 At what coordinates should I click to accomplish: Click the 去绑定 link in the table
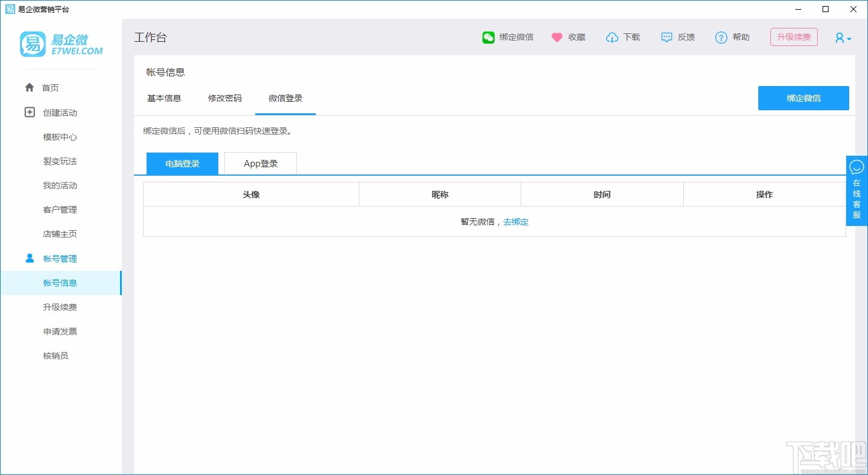coord(516,222)
